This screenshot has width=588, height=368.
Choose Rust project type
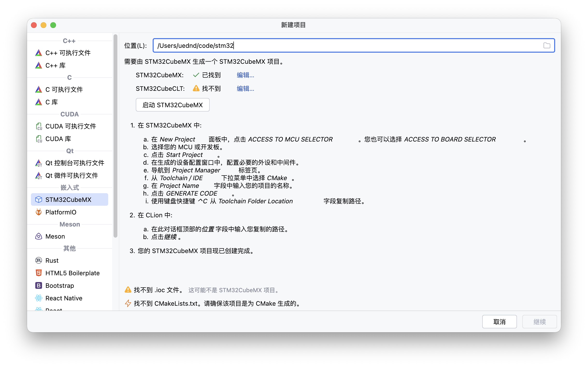[70, 260]
